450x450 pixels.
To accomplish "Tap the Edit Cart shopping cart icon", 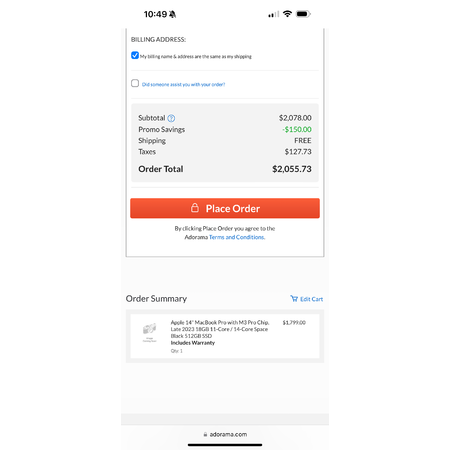I will pos(294,298).
